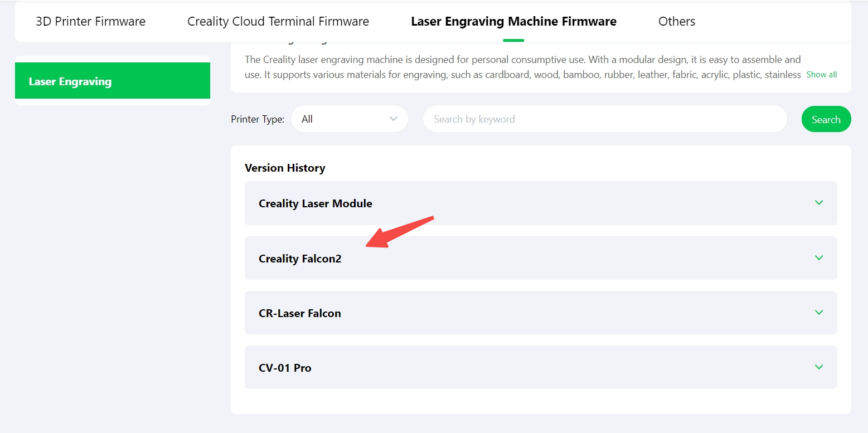868x433 pixels.
Task: Switch to the 3D Printer Firmware tab
Action: [x=90, y=22]
